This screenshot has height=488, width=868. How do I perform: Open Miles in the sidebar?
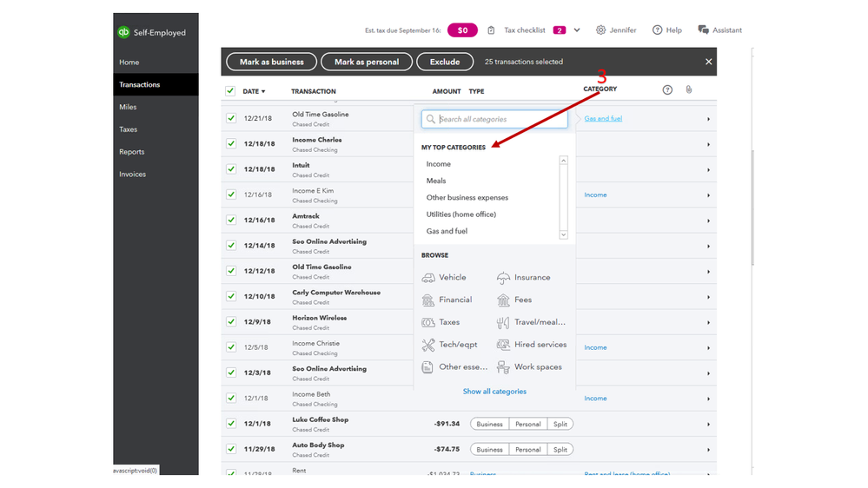[128, 107]
